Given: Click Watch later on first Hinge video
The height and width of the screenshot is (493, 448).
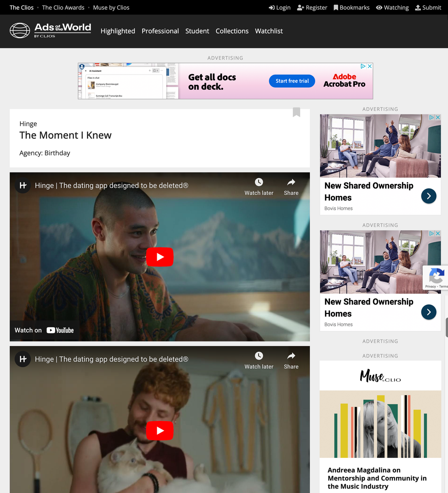Looking at the screenshot, I should click(x=259, y=187).
